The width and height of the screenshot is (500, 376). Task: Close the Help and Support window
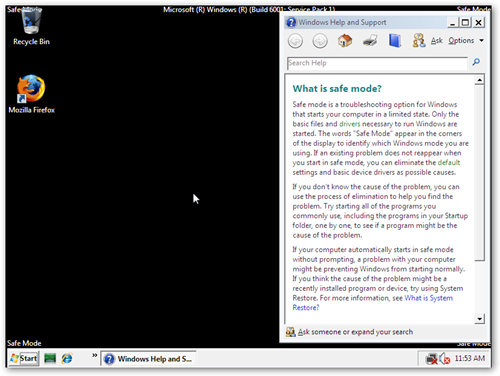coord(478,23)
